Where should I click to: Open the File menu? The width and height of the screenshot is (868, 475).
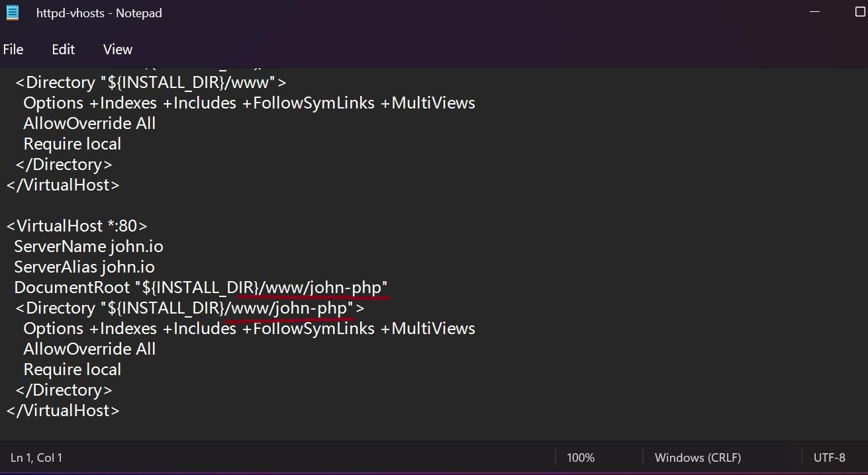[13, 49]
